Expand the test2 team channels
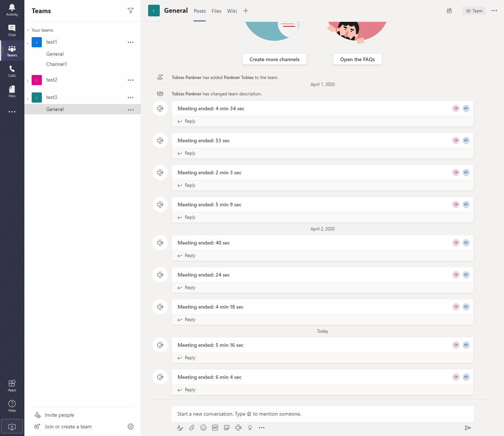Image resolution: width=504 pixels, height=436 pixels. click(28, 81)
